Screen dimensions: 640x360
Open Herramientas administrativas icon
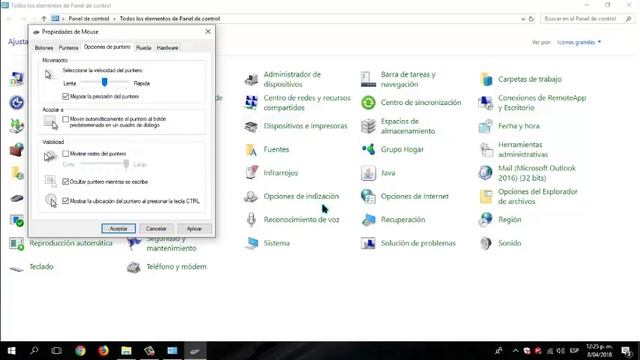(486, 150)
